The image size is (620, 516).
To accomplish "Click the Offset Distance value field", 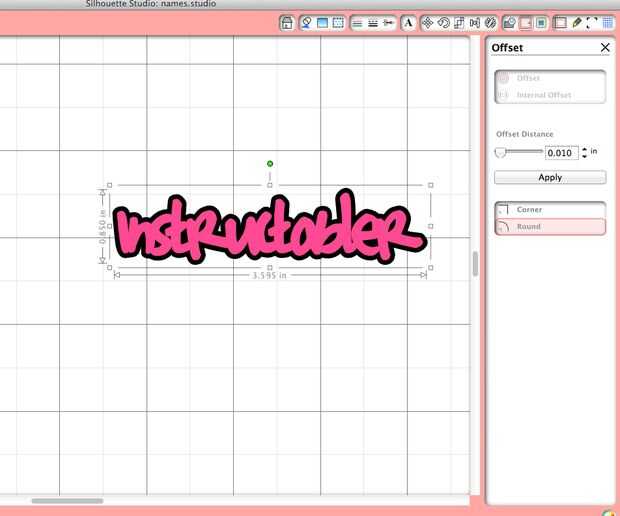I will 561,153.
